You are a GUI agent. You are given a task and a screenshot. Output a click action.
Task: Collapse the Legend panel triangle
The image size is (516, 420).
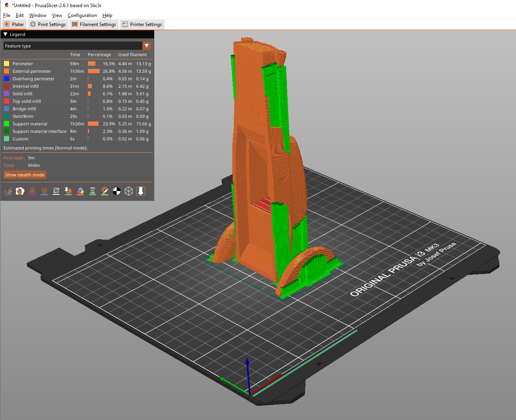(6, 34)
